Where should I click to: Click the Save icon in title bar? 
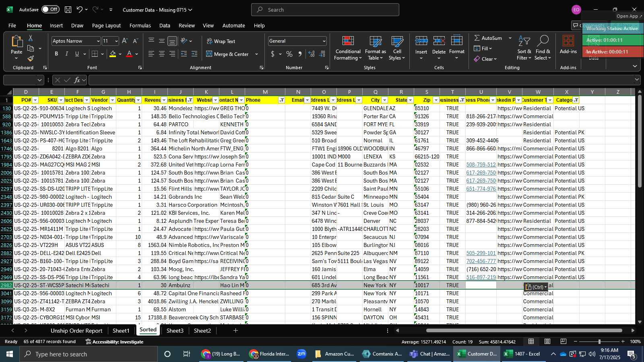pyautogui.click(x=68, y=10)
